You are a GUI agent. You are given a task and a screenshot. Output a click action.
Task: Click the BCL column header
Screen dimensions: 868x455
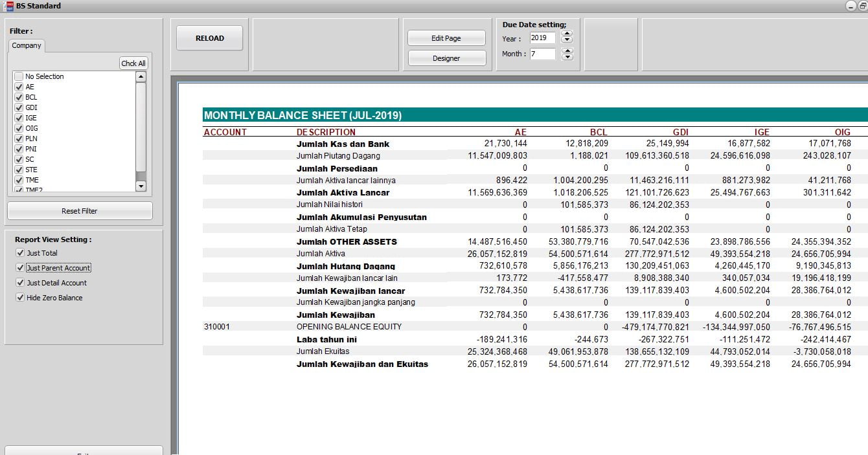599,132
